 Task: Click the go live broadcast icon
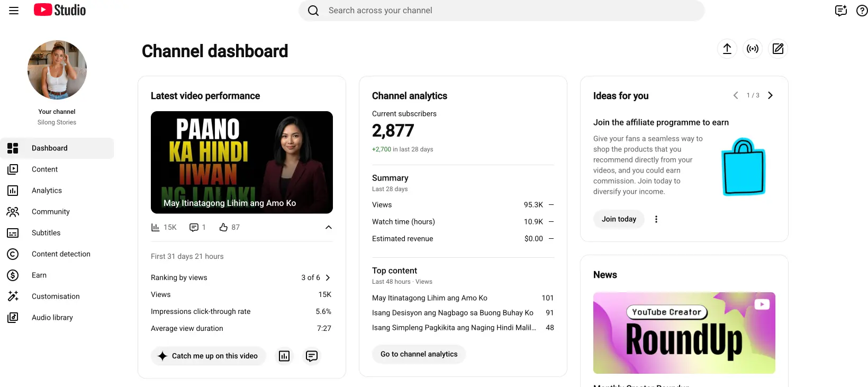pos(753,49)
